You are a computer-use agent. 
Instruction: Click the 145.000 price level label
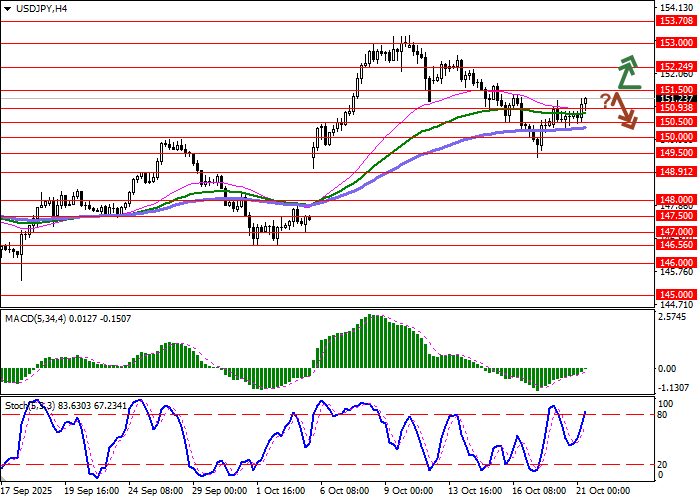pos(676,294)
